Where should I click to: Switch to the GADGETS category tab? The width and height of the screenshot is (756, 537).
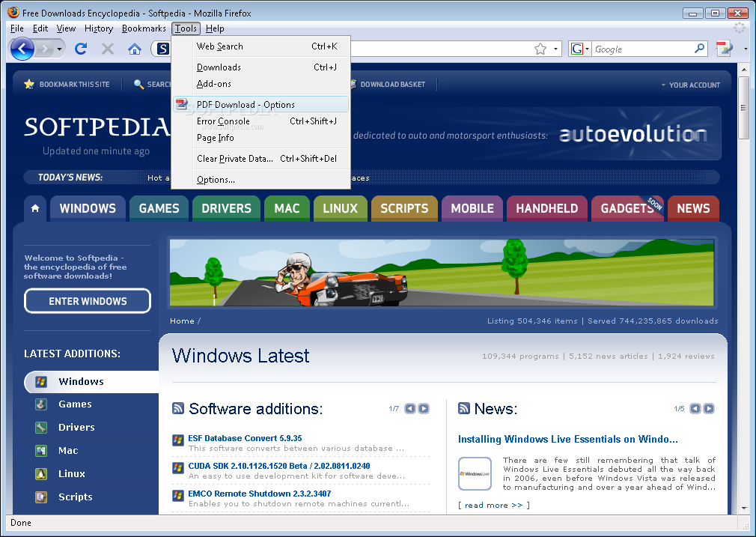627,208
